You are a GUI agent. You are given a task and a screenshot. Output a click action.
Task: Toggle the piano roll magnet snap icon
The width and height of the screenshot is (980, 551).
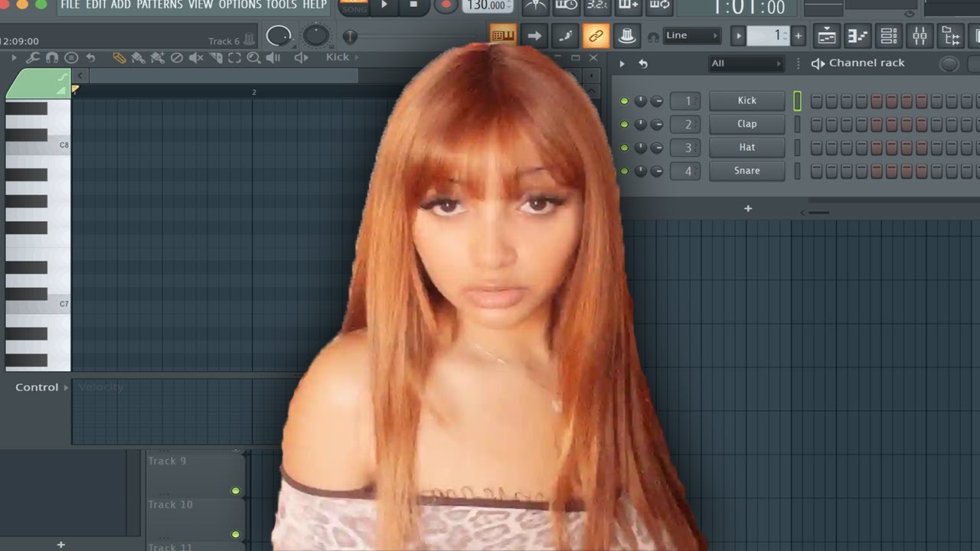click(52, 57)
